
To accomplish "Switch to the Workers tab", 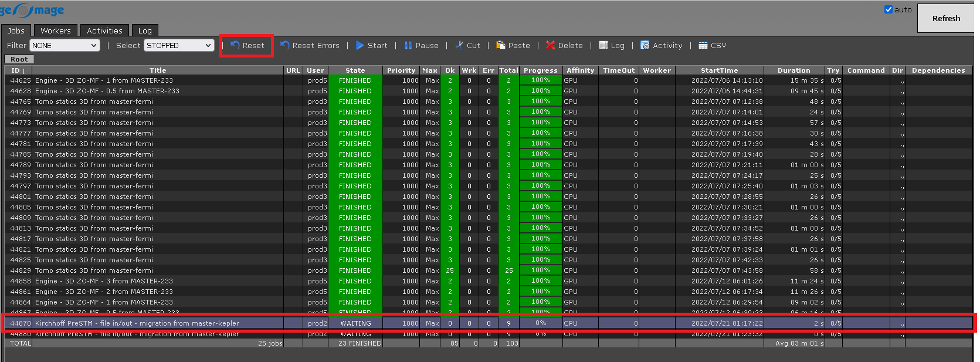I will 56,31.
